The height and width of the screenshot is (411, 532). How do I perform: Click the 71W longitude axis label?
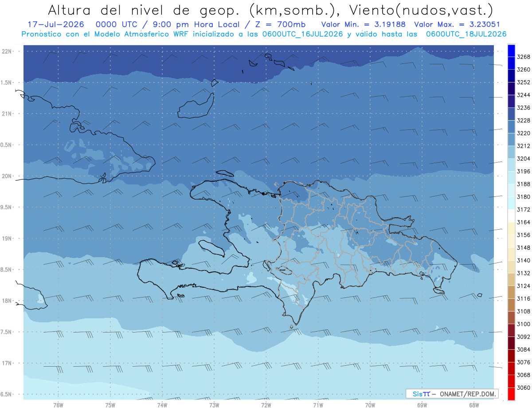click(x=318, y=405)
